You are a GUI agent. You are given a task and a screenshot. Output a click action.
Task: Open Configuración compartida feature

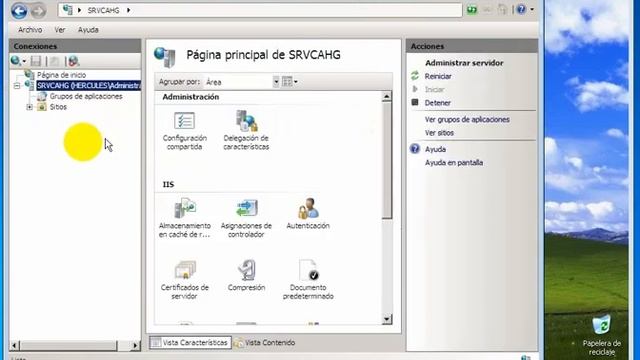pyautogui.click(x=184, y=131)
